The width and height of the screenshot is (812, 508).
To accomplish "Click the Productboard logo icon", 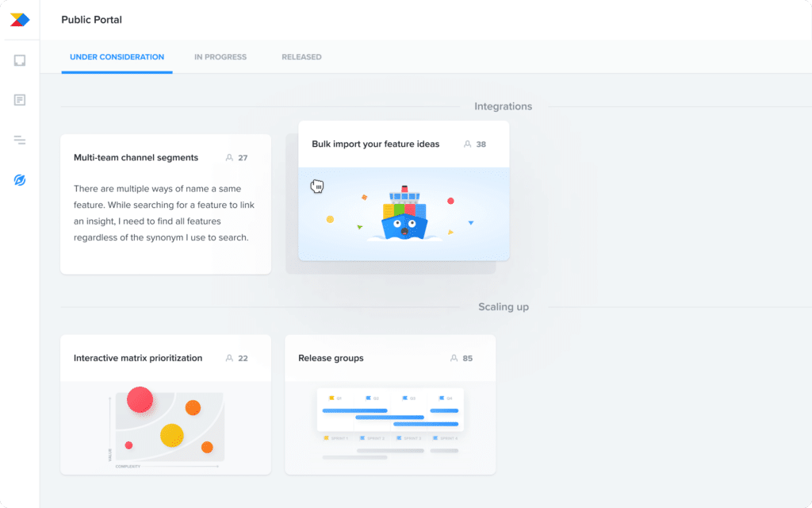I will [20, 20].
